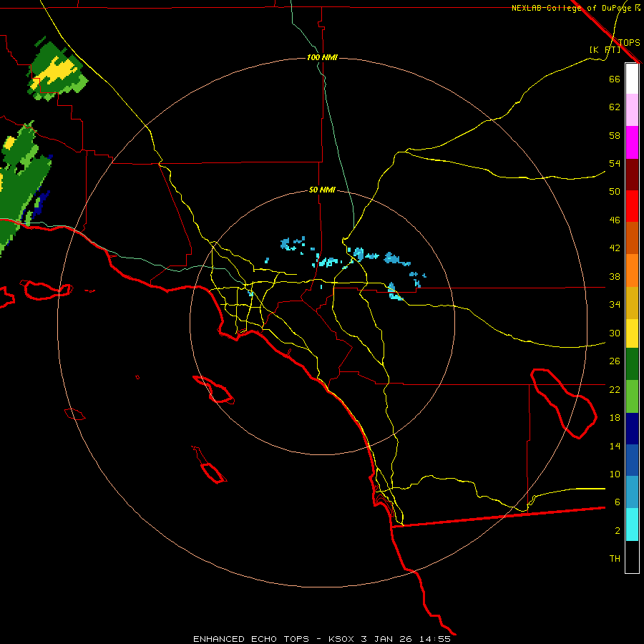Click the 3 JAN 26 date text
Screen dimensions: 644x644
pyautogui.click(x=387, y=639)
